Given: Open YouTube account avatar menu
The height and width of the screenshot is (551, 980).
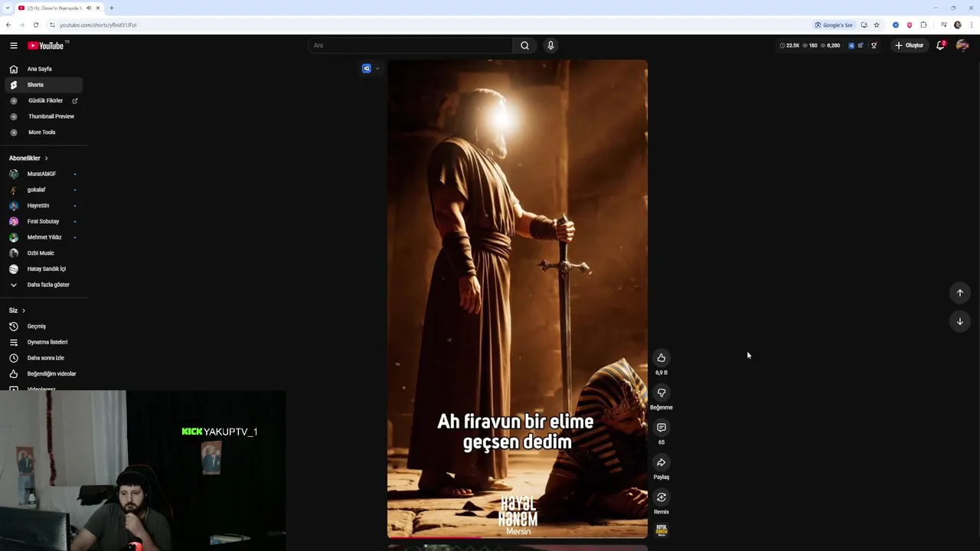Looking at the screenshot, I should (962, 45).
